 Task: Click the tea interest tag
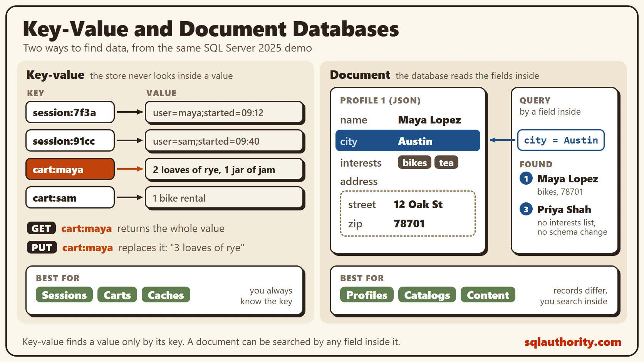coord(446,162)
